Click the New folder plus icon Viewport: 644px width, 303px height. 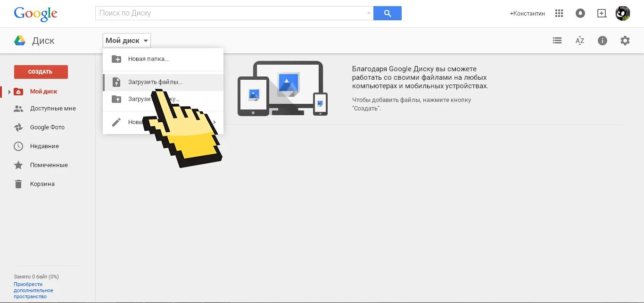pyautogui.click(x=116, y=59)
